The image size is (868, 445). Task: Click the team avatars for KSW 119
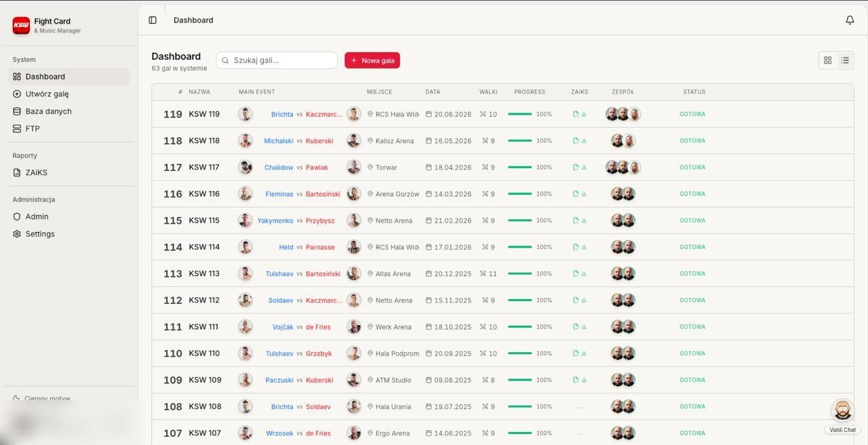[x=623, y=114]
